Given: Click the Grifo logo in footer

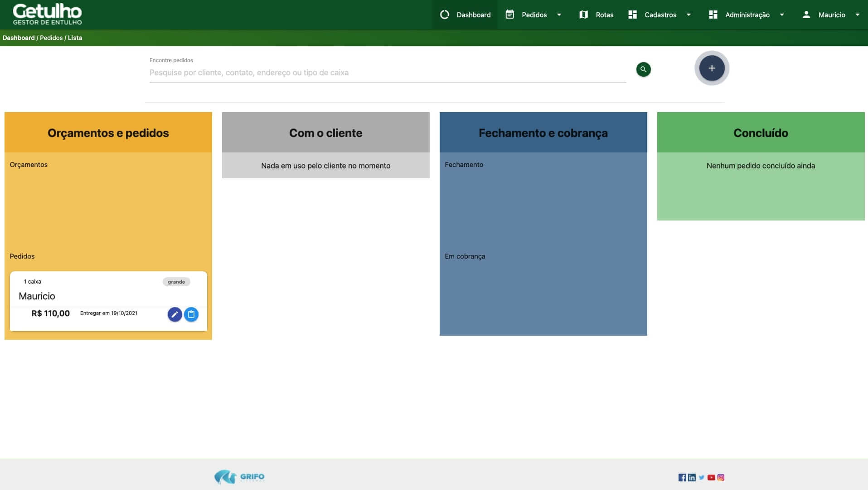Looking at the screenshot, I should (x=239, y=477).
